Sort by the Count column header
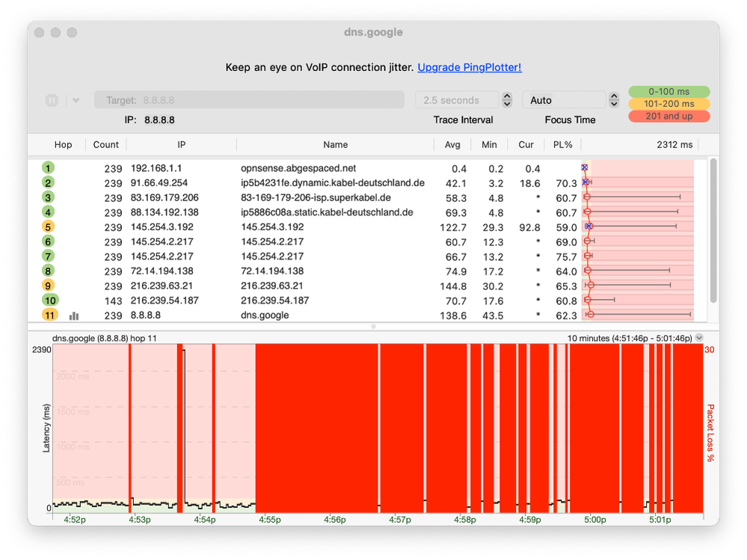Screen dimensions: 747x560 [105, 144]
